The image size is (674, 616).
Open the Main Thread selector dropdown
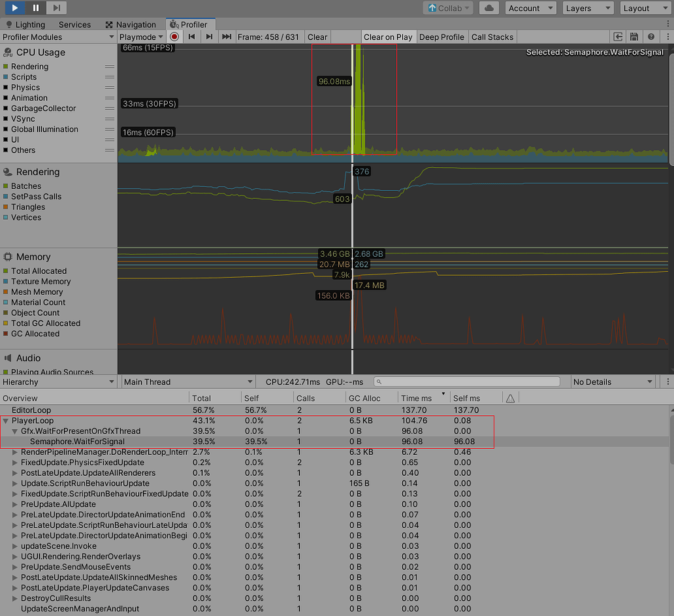[188, 381]
